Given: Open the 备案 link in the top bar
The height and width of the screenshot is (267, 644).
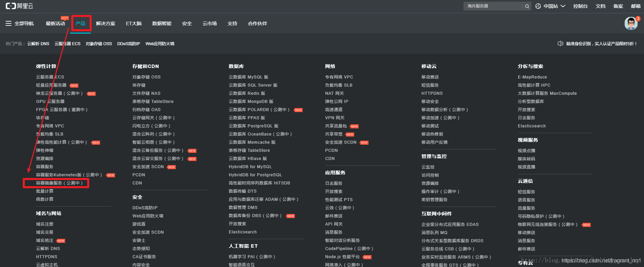Looking at the screenshot, I should tap(618, 6).
